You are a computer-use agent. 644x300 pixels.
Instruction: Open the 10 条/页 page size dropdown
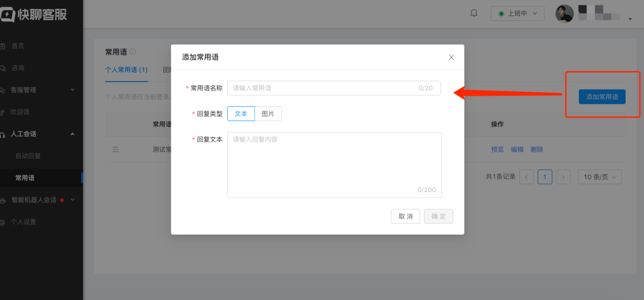click(600, 177)
